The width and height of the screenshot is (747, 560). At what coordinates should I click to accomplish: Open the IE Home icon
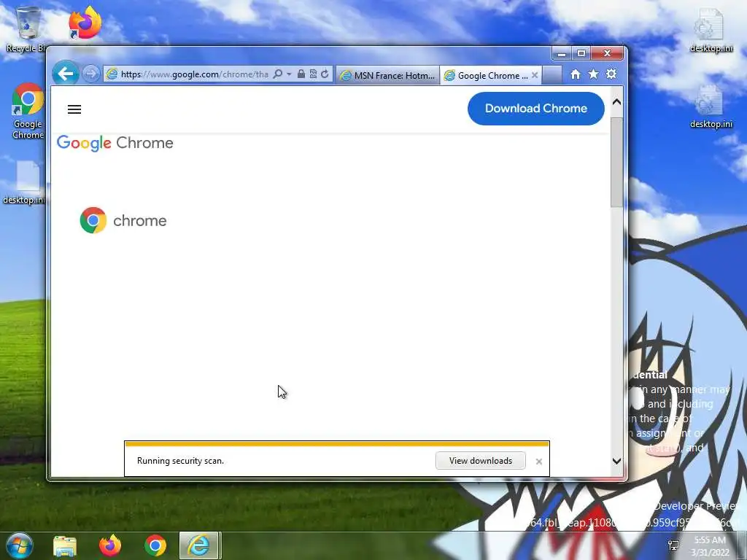576,74
